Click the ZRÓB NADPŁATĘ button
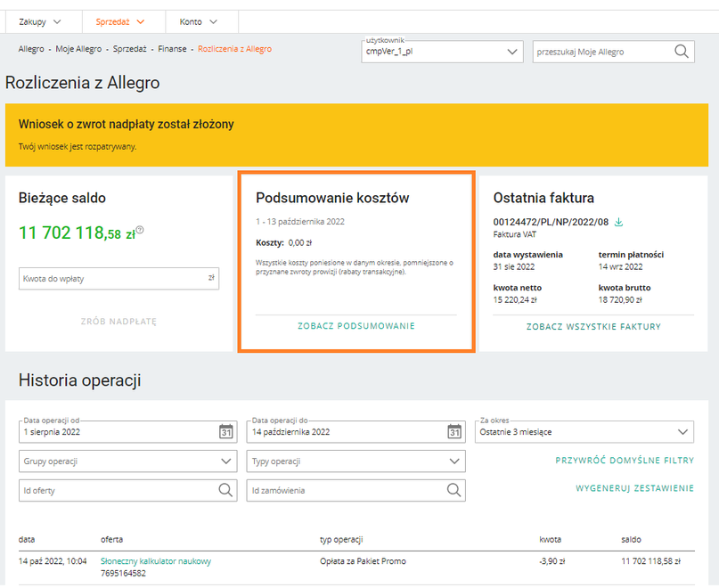This screenshot has height=588, width=719. [x=118, y=321]
